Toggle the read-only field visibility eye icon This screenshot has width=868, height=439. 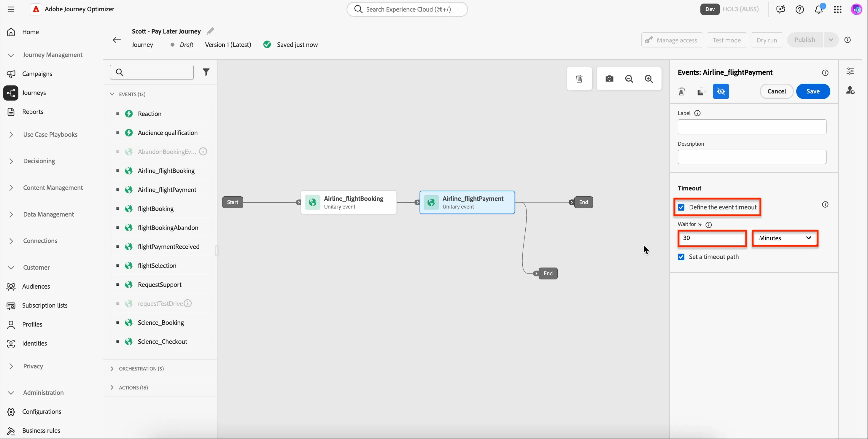[721, 91]
